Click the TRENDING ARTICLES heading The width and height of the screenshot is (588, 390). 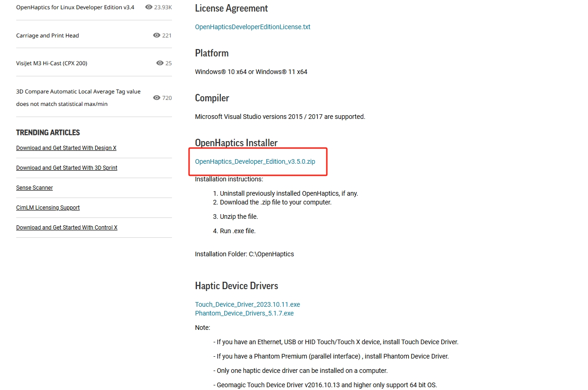[x=48, y=133]
